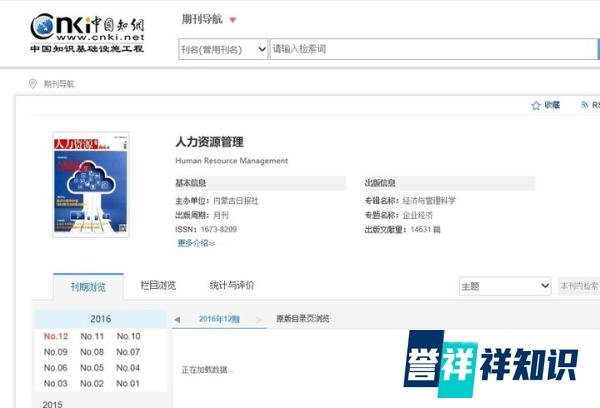Click the ISSN value 1673-8209
The height and width of the screenshot is (408, 600).
218,229
